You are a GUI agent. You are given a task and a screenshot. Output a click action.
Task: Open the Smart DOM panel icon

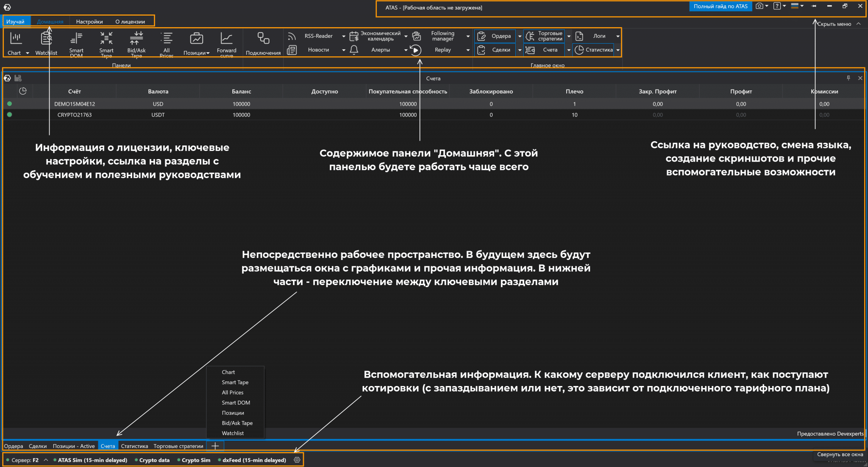(76, 39)
